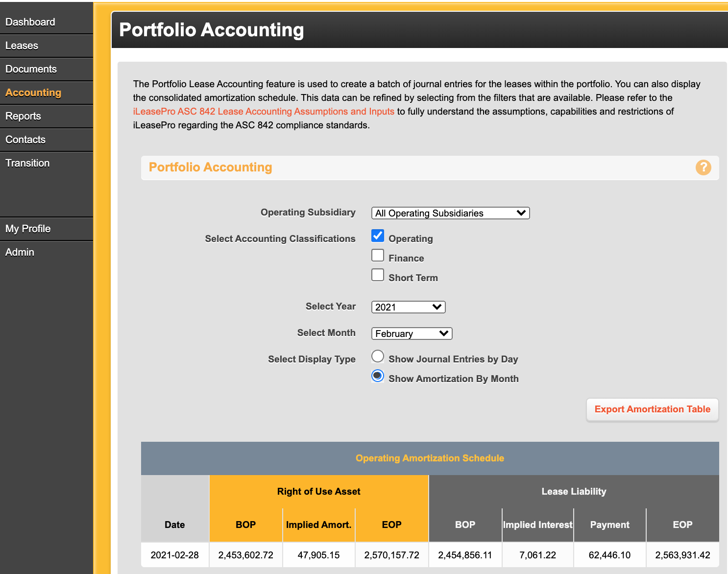Go to Leases in sidebar

point(47,46)
